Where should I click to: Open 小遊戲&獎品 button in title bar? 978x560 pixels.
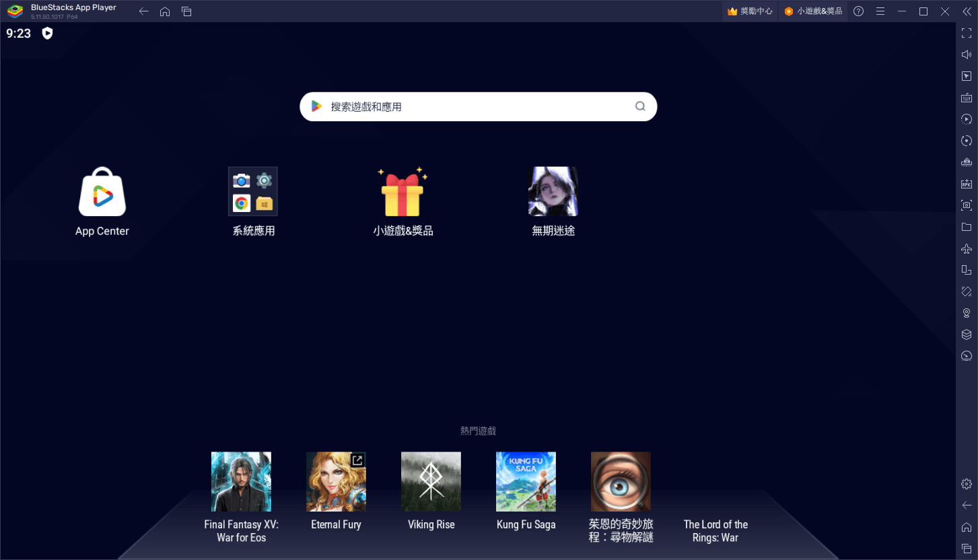813,11
